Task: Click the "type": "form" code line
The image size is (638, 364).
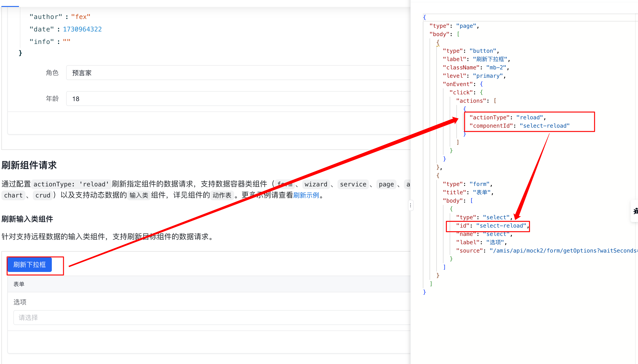Action: click(468, 184)
